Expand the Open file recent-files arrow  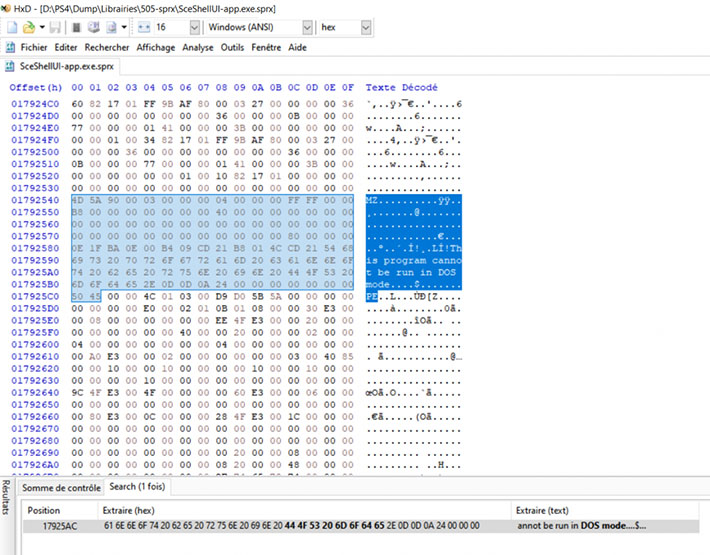coord(42,27)
